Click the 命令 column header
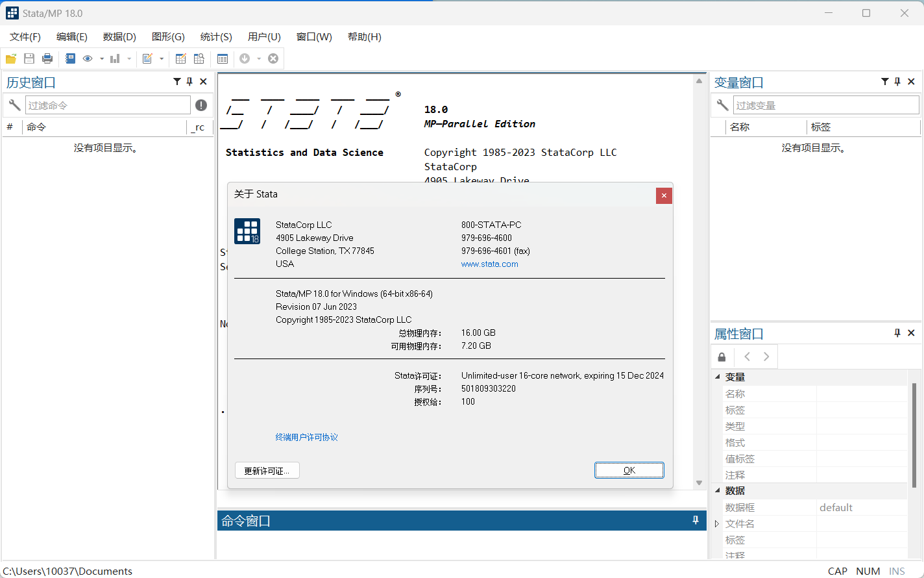The height and width of the screenshot is (578, 924). pyautogui.click(x=104, y=127)
